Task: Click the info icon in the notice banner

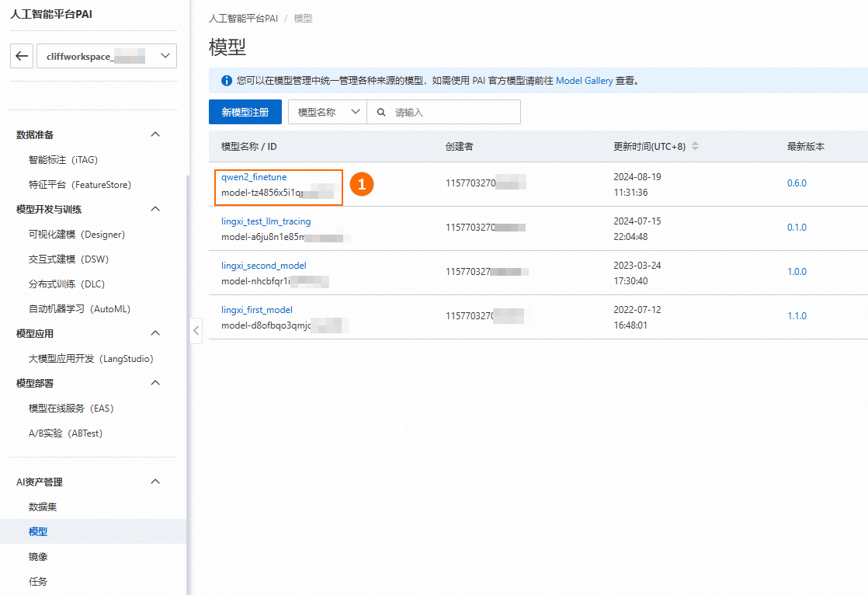Action: 227,81
